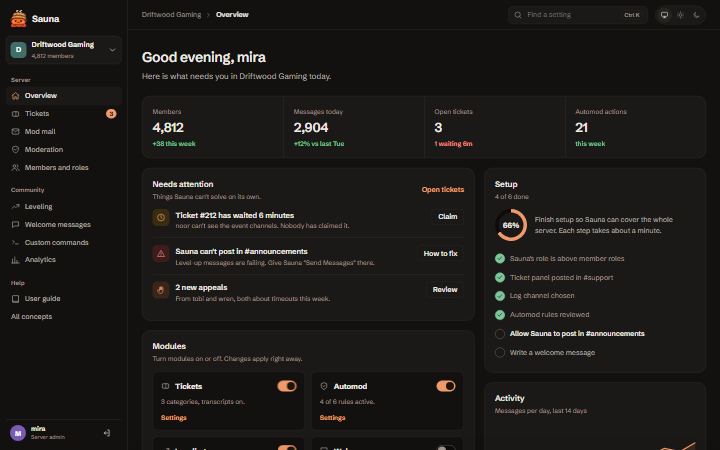Click '1 waiting 6m' red status text
This screenshot has width=720, height=450.
tap(453, 144)
